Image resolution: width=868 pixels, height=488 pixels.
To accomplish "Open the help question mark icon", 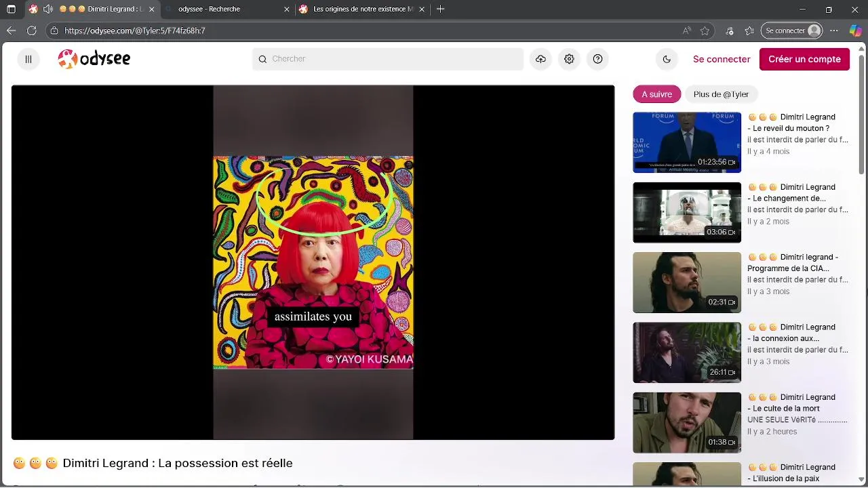I will coord(597,59).
